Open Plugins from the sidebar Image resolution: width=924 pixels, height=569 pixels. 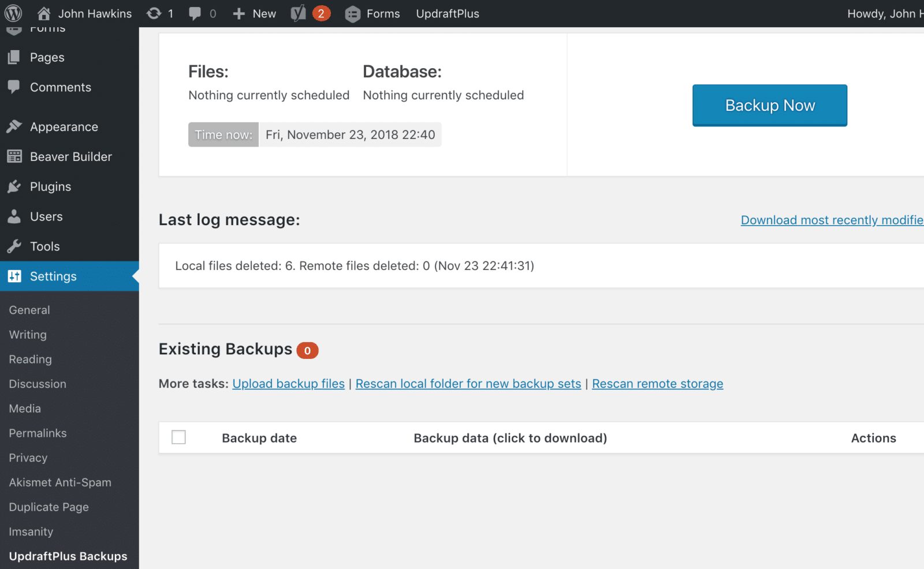(50, 186)
